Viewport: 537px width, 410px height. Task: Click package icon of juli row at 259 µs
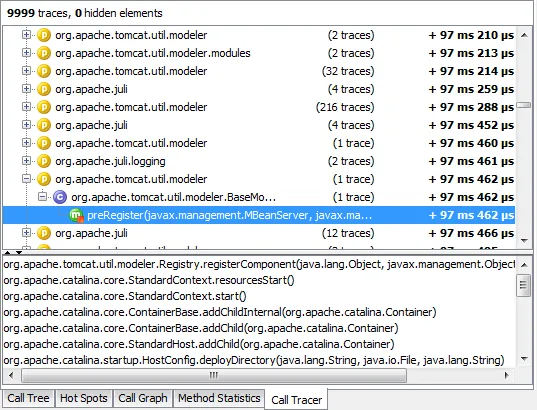(44, 89)
